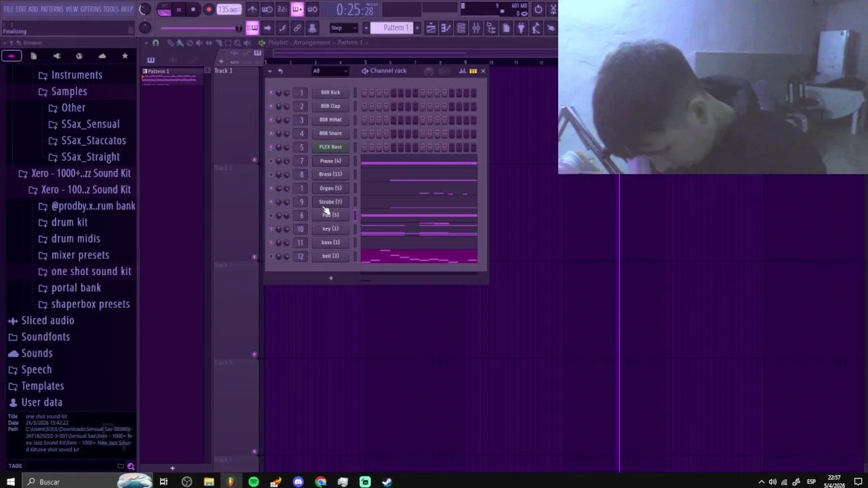The width and height of the screenshot is (868, 488).
Task: Click the browser search magnifier icon
Action: [x=131, y=466]
